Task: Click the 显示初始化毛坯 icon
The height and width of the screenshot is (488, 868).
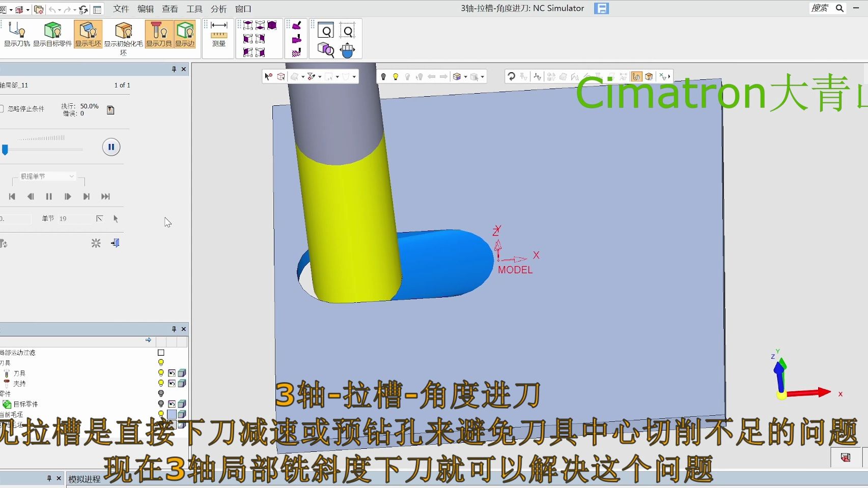Action: point(123,34)
